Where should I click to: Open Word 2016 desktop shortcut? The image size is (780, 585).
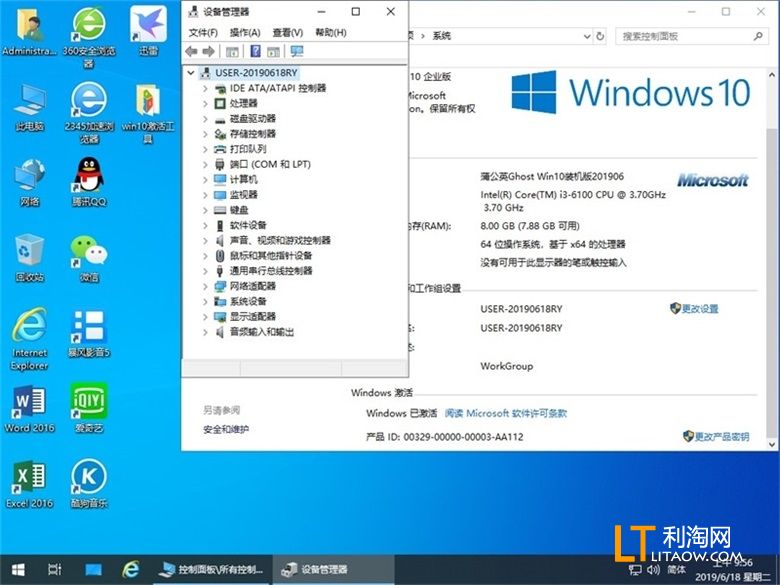pyautogui.click(x=30, y=409)
